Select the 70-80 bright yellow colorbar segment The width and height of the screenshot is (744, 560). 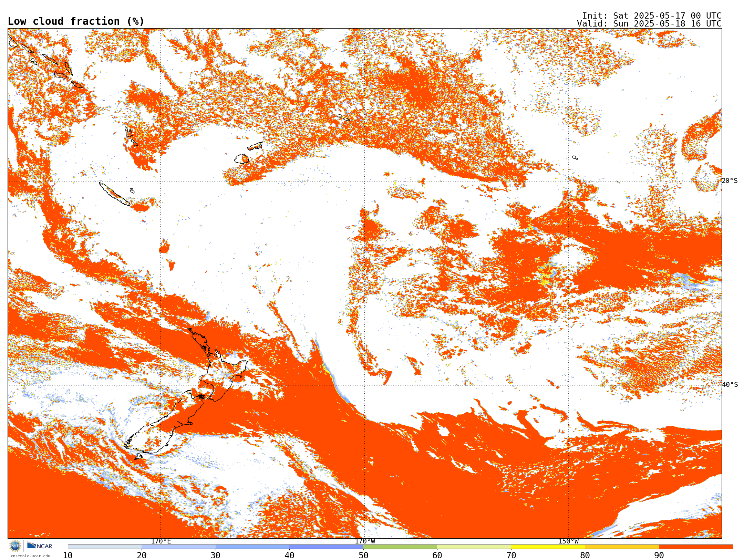pos(548,547)
